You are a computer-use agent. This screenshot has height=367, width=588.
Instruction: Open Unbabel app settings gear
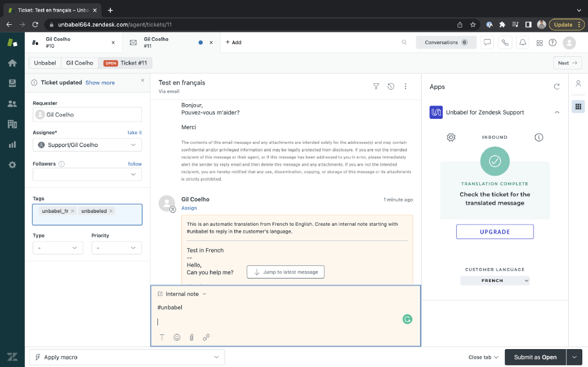tap(451, 137)
